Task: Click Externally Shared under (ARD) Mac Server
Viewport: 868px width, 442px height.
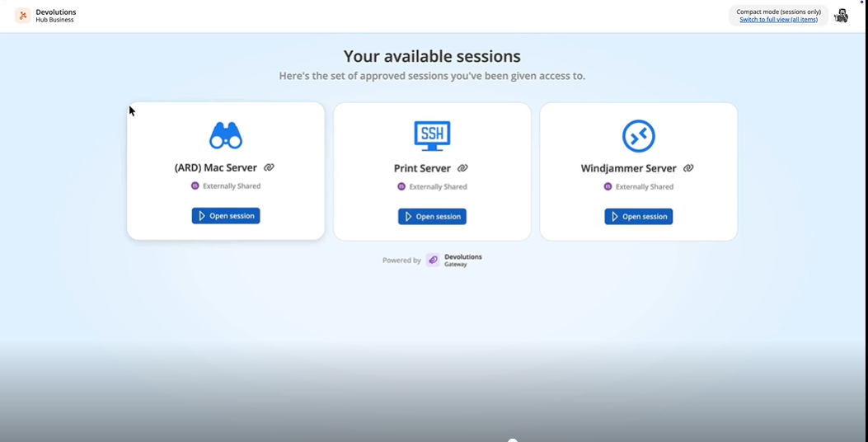Action: pos(232,186)
